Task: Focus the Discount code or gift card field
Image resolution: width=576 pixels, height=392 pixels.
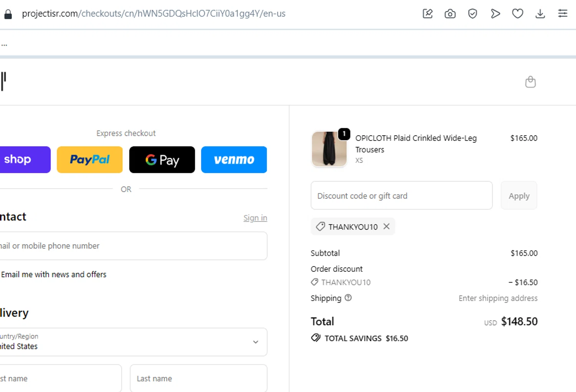Action: [402, 195]
